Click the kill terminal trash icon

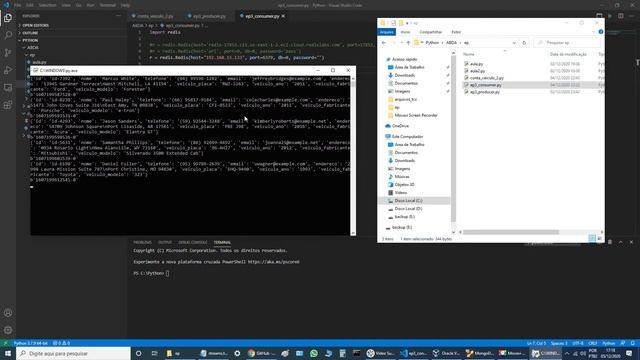click(x=610, y=242)
